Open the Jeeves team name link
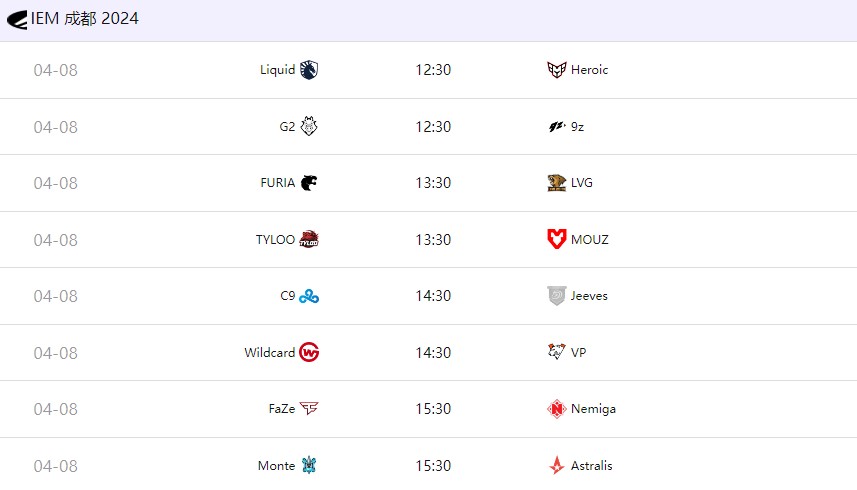The width and height of the screenshot is (857, 490). click(589, 296)
